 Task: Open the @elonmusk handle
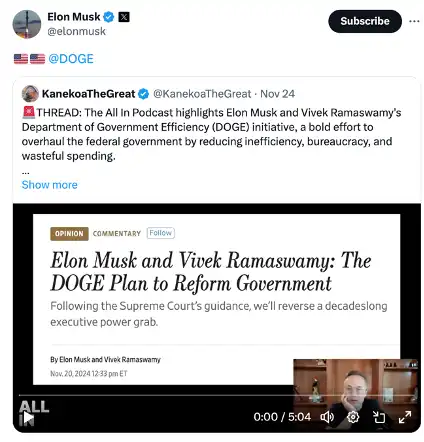point(76,31)
